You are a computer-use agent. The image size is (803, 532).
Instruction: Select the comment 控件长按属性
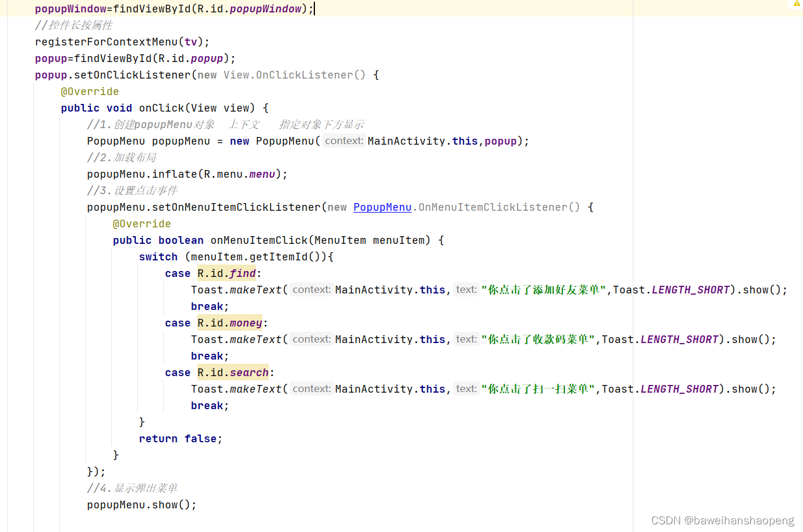click(x=74, y=25)
